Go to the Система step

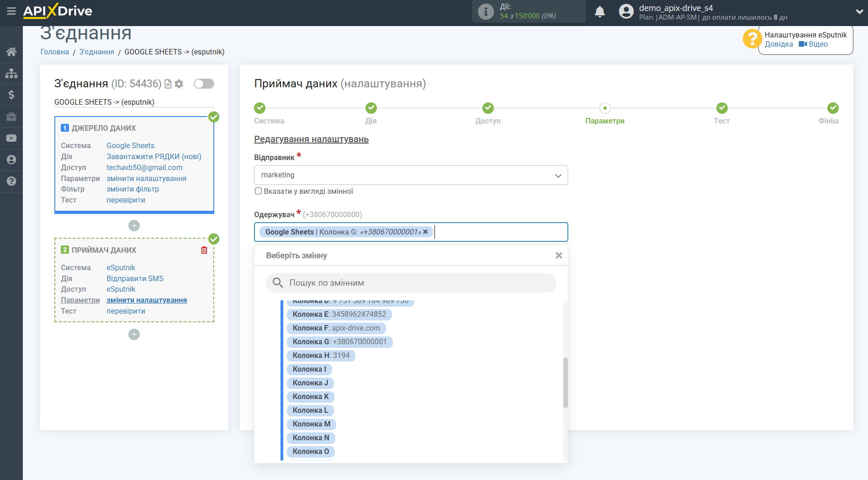point(260,108)
